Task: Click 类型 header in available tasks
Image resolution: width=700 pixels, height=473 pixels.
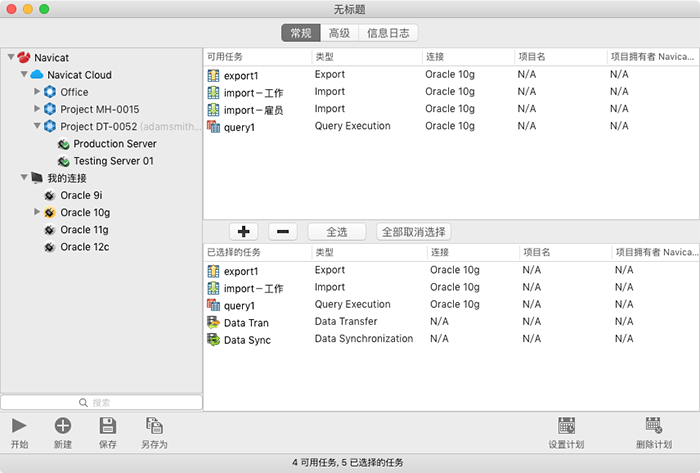Action: [367, 57]
